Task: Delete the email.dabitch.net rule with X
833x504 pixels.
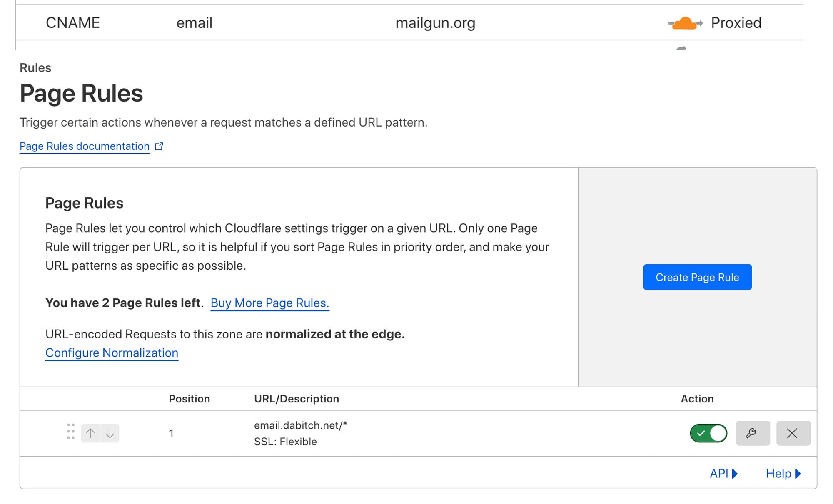Action: pyautogui.click(x=793, y=433)
